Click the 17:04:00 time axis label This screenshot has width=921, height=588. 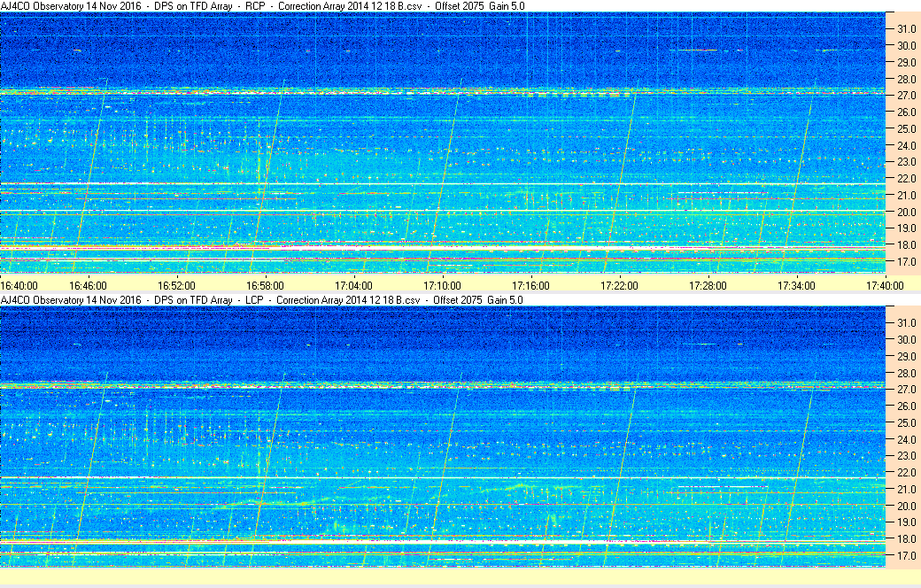tap(353, 286)
